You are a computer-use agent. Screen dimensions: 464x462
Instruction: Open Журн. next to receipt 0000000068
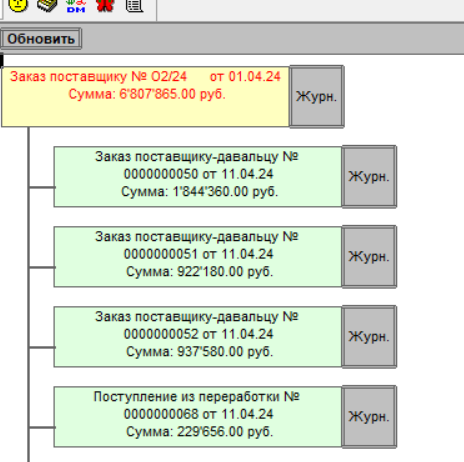[x=369, y=417]
